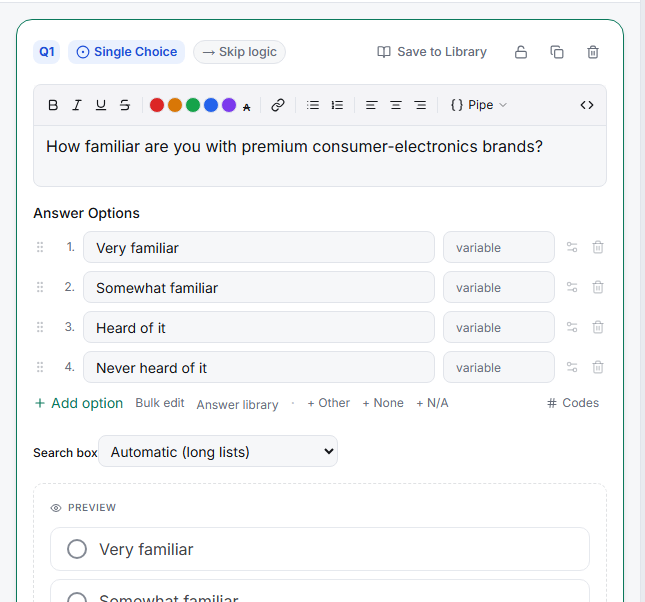Viewport: 645px width, 602px height.
Task: Edit the Somewhat familiar answer field
Action: pyautogui.click(x=259, y=287)
